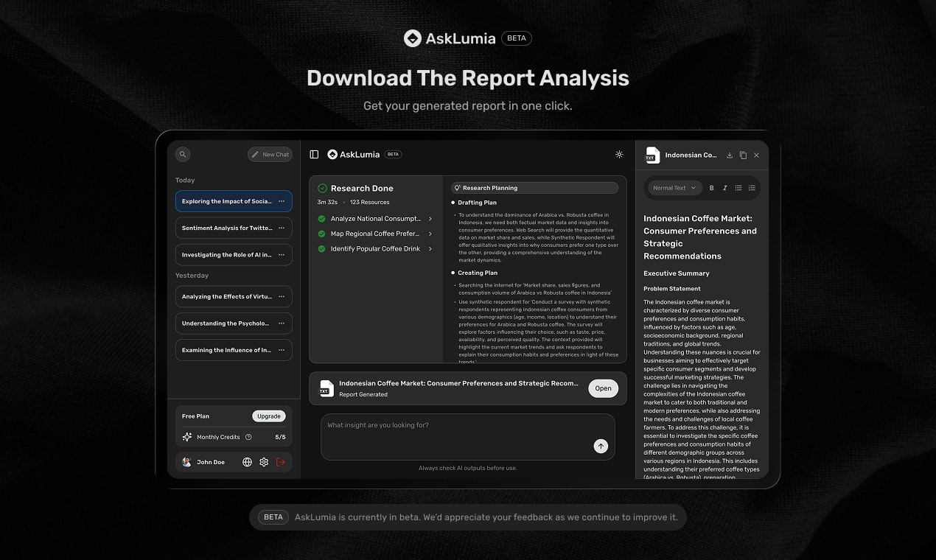Expand the 'Analyze National Consumpt...' step chevron

(430, 219)
